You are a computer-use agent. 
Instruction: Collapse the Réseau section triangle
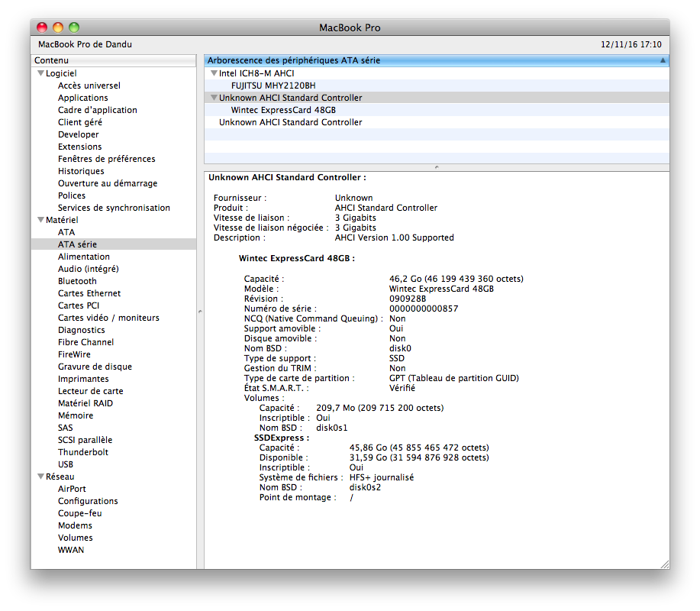40,477
